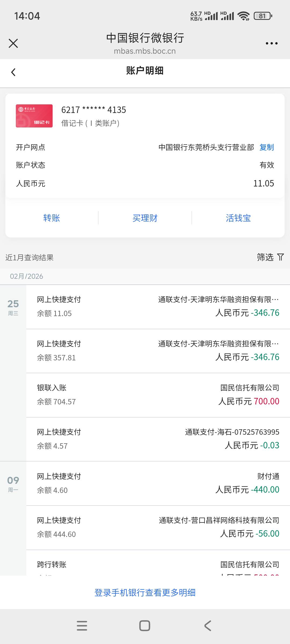Open first -346.76 通联支付 transaction, balance 11.05
Screen dimensions: 290x644
(158, 306)
